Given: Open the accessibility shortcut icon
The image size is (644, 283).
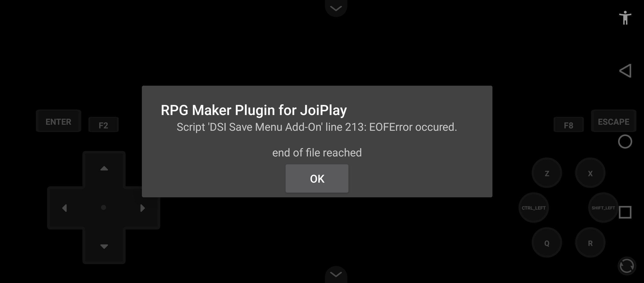Looking at the screenshot, I should [x=625, y=18].
